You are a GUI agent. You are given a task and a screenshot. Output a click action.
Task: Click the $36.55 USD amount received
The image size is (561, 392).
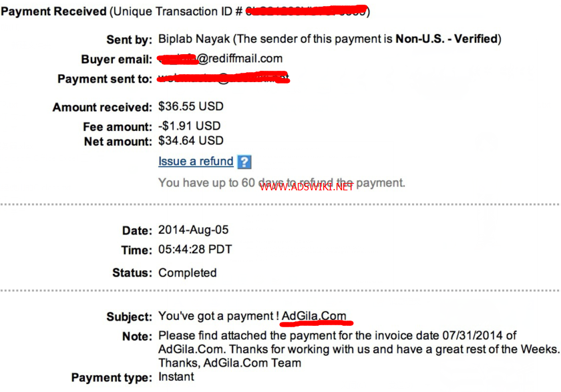191,106
